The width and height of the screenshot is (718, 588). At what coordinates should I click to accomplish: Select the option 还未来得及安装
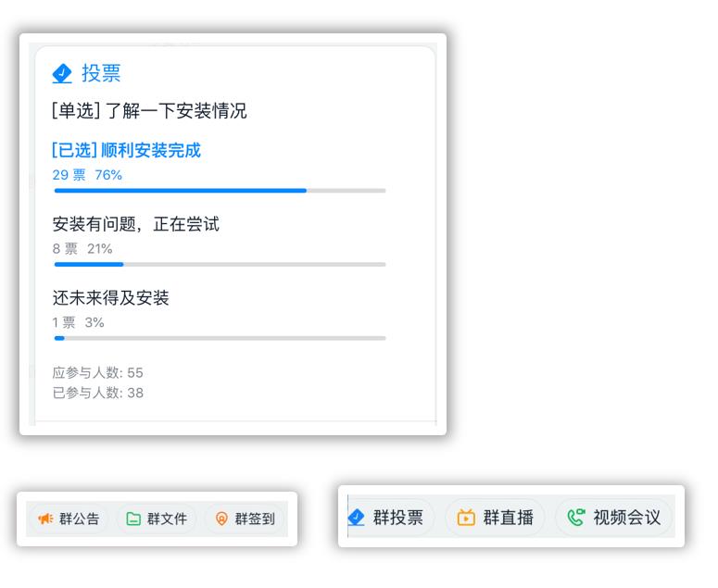(110, 298)
